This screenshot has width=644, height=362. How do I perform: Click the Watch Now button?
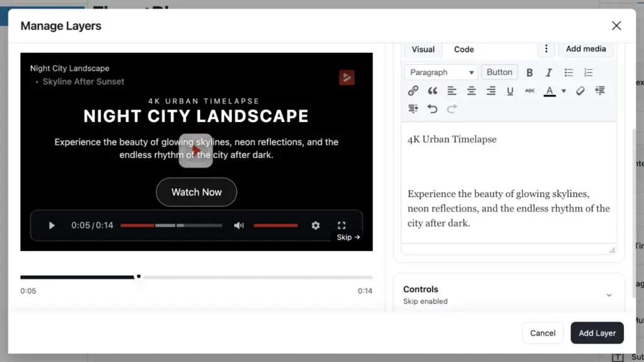click(x=196, y=192)
